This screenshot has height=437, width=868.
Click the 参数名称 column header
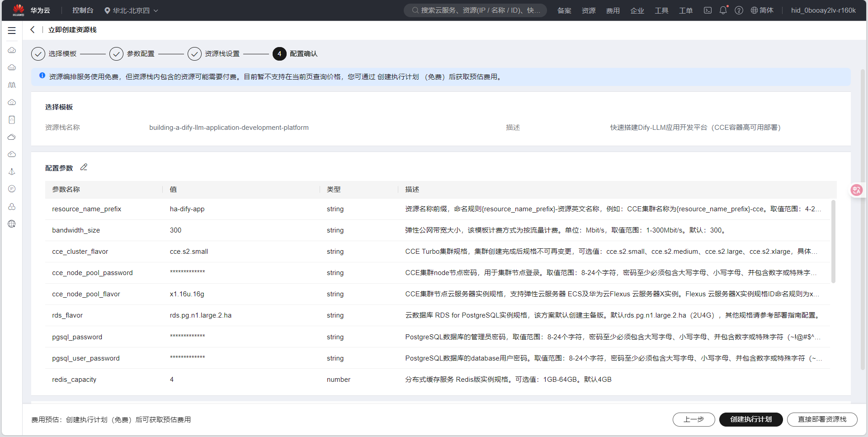(66, 190)
